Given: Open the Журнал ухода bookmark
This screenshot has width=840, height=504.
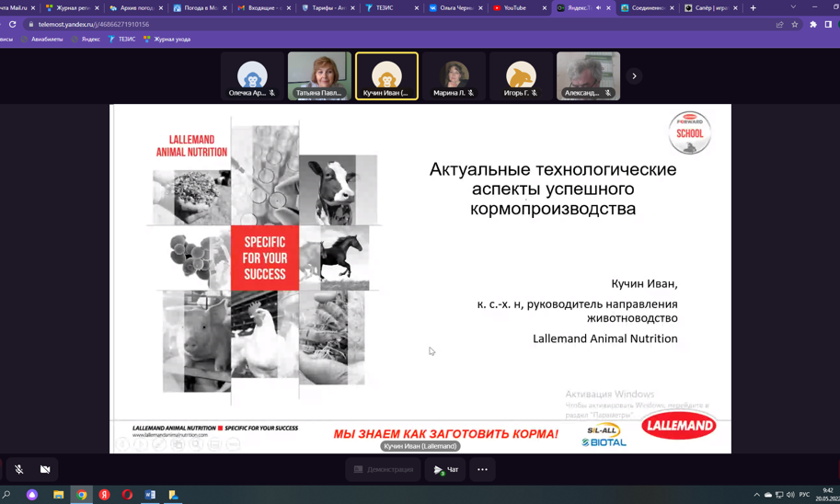Looking at the screenshot, I should pyautogui.click(x=167, y=40).
